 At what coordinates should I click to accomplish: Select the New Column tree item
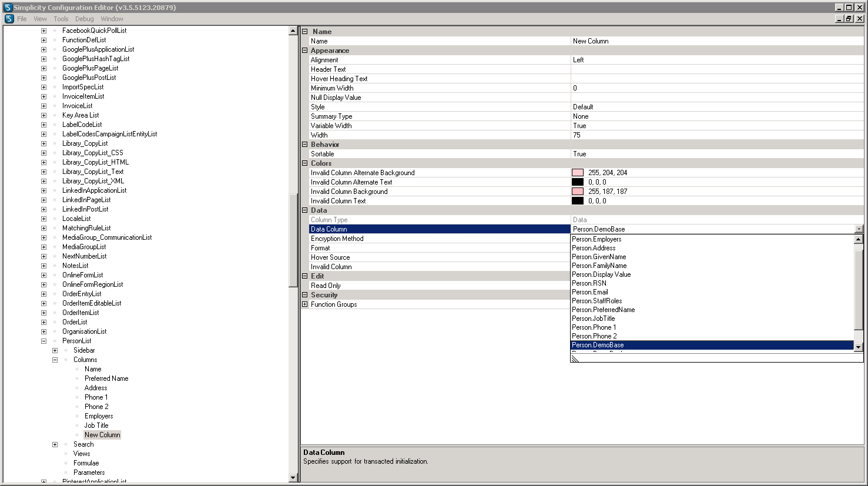pyautogui.click(x=102, y=435)
